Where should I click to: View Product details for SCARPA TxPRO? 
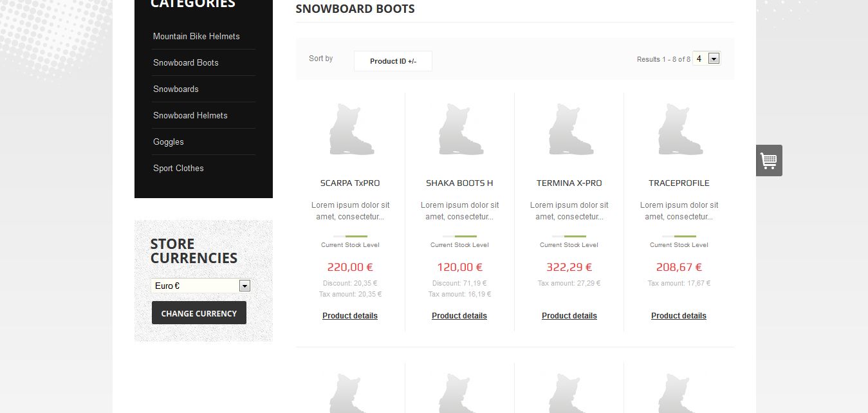coord(350,316)
